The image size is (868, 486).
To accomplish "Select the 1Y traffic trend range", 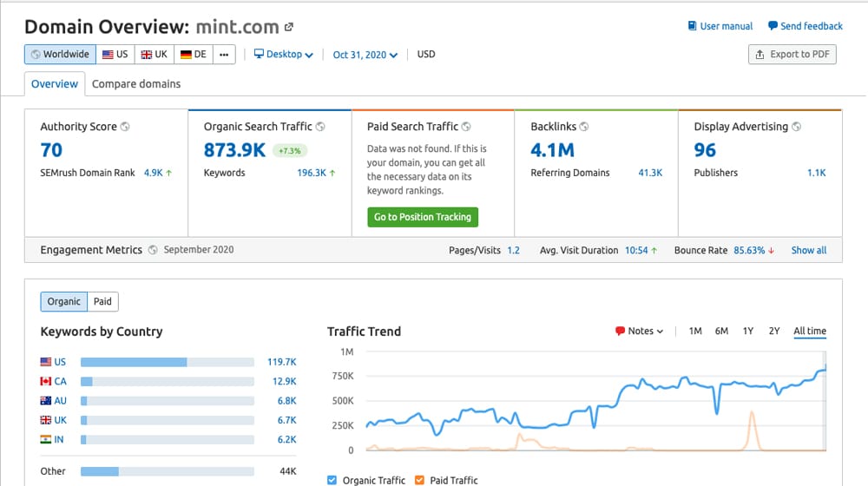I will (747, 332).
